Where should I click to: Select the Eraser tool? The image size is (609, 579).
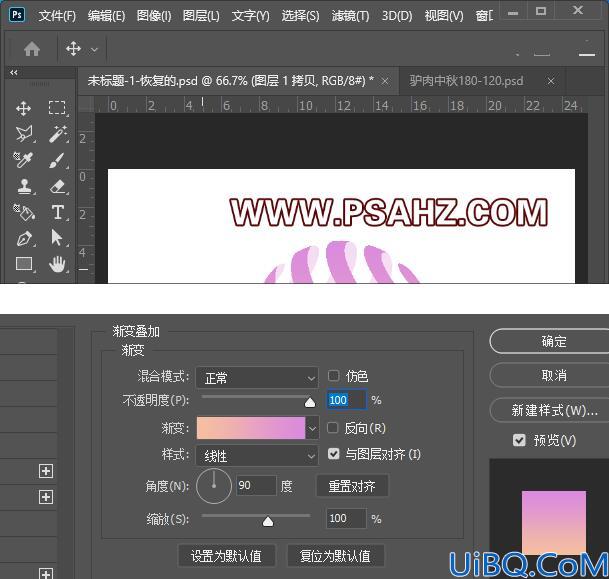[58, 186]
